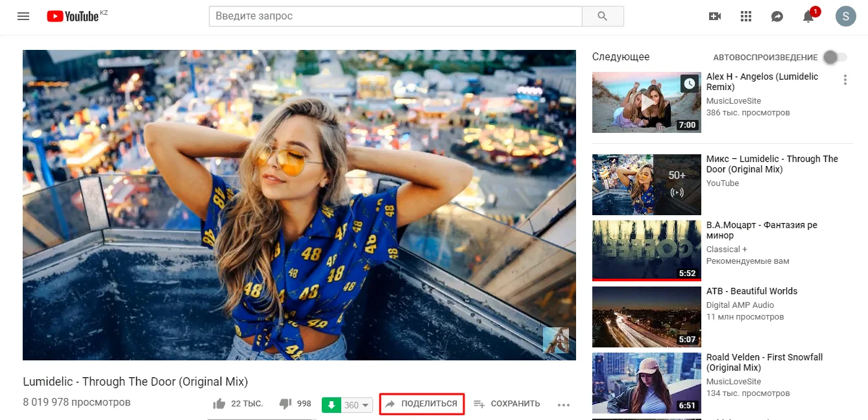Click the Digital AMP Audio channel name
Image resolution: width=868 pixels, height=420 pixels.
(740, 305)
